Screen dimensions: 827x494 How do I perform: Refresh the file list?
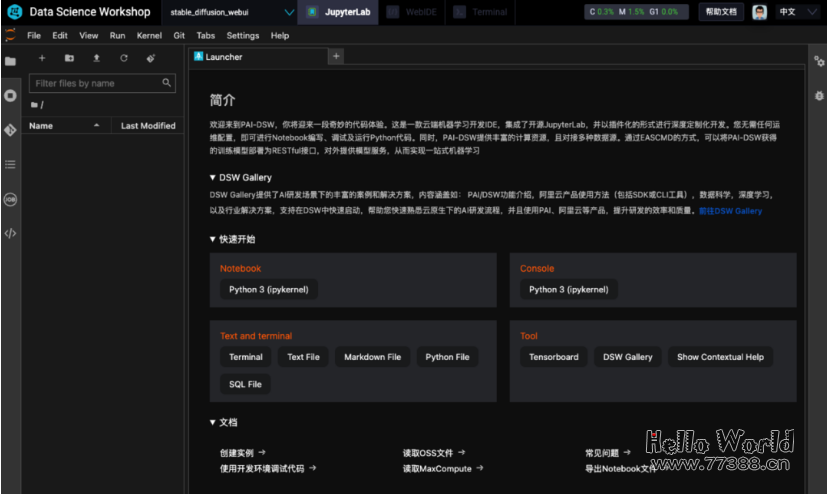(x=124, y=58)
